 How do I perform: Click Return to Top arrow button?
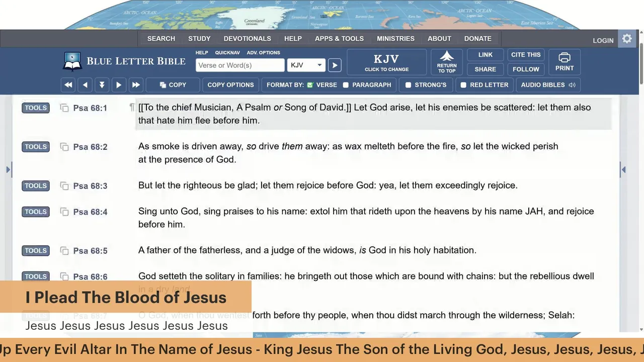(x=447, y=62)
